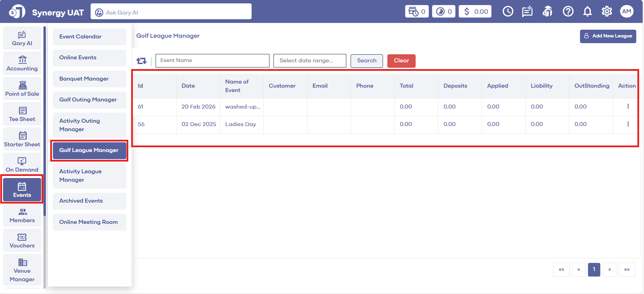Click the Add New League button
Image resolution: width=644 pixels, height=294 pixels.
(x=608, y=36)
